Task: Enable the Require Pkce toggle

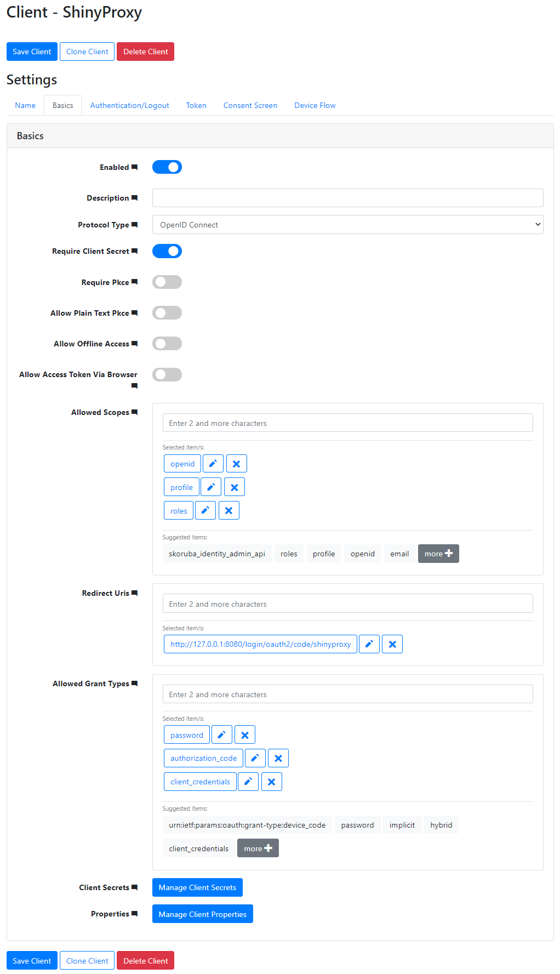Action: (167, 282)
